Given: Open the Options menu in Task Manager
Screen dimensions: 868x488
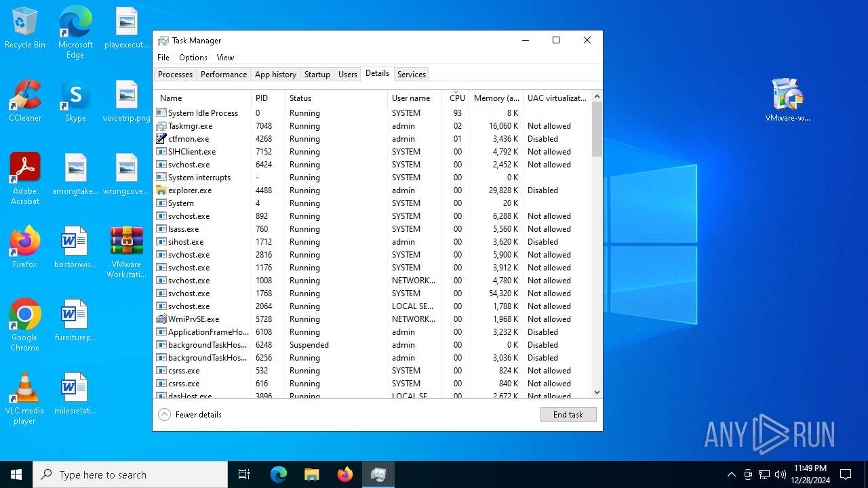Looking at the screenshot, I should (x=193, y=58).
